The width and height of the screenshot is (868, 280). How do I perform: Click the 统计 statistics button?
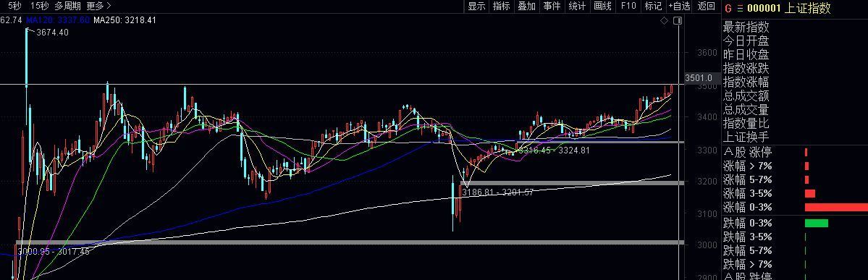click(x=578, y=6)
